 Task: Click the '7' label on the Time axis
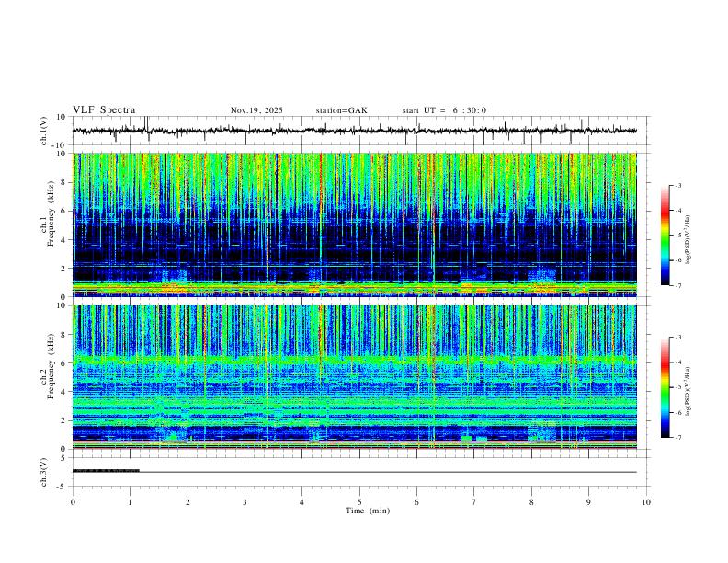tap(474, 502)
